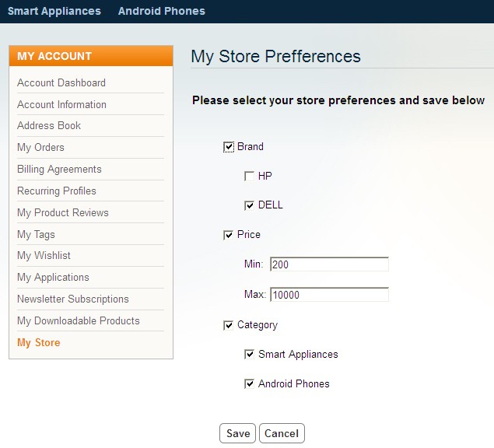Go to Newsletter Subscriptions

tap(73, 299)
